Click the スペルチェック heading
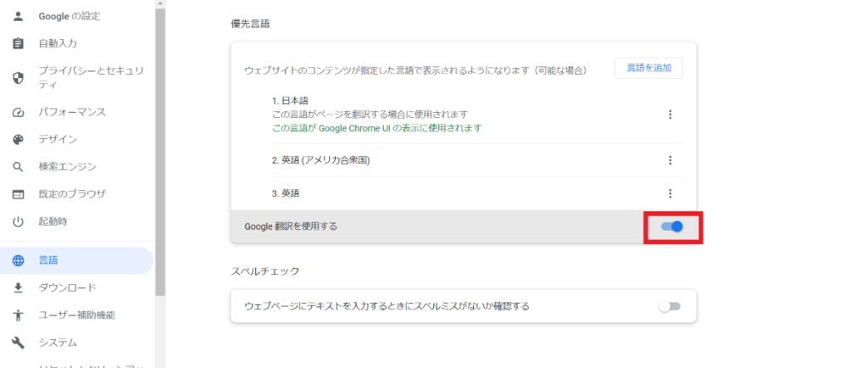The image size is (868, 368). point(265,271)
